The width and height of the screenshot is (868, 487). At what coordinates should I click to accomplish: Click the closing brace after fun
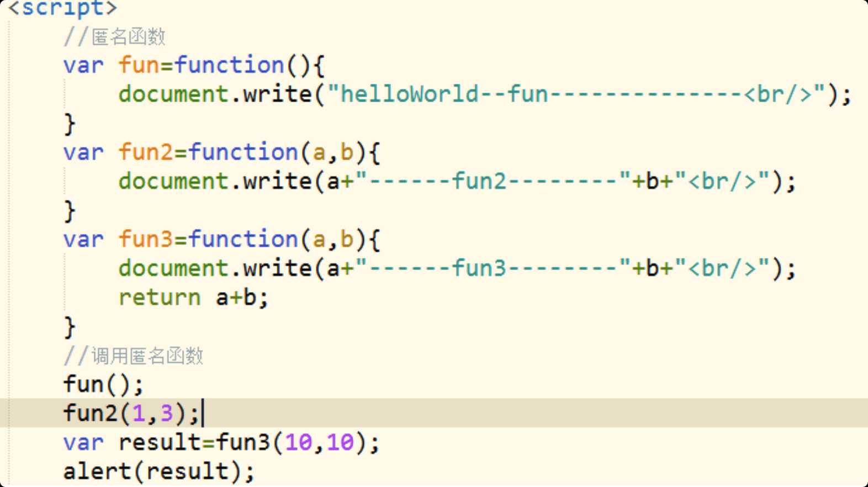point(70,123)
